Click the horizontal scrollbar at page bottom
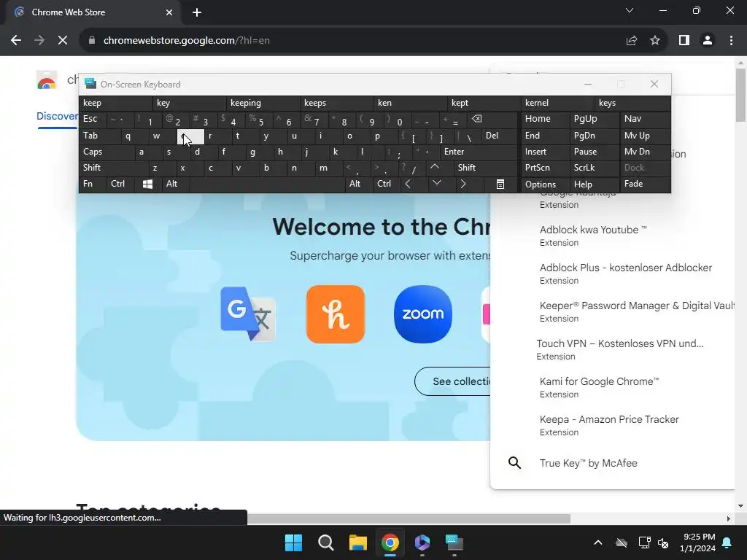Screen dimensions: 747x560 [409, 518]
